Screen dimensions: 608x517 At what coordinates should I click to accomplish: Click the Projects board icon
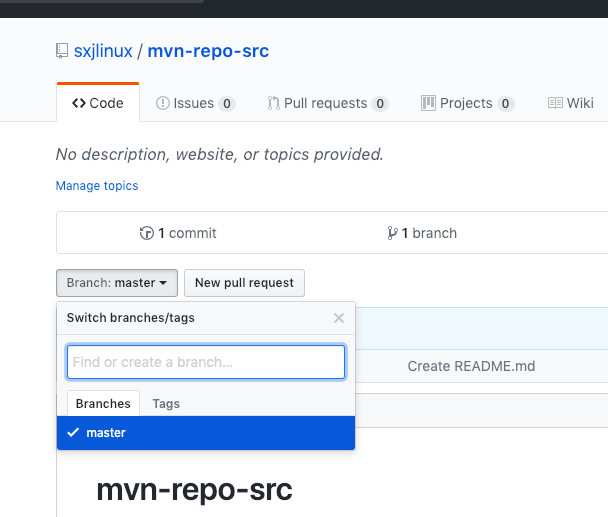tap(428, 103)
